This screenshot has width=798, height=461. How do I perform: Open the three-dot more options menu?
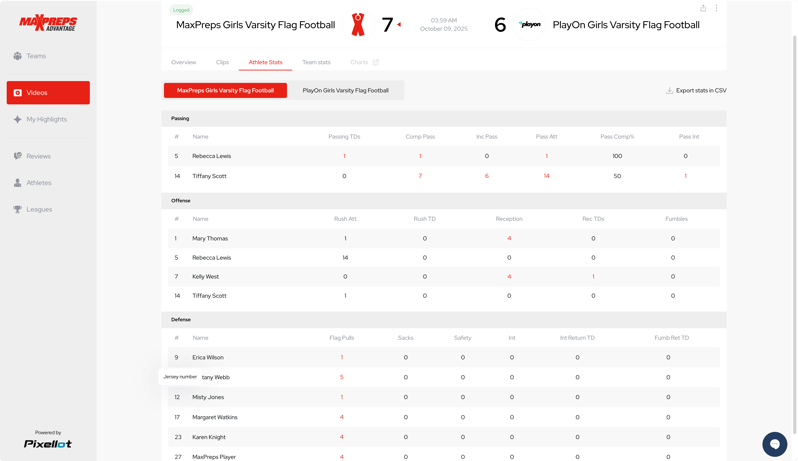717,8
